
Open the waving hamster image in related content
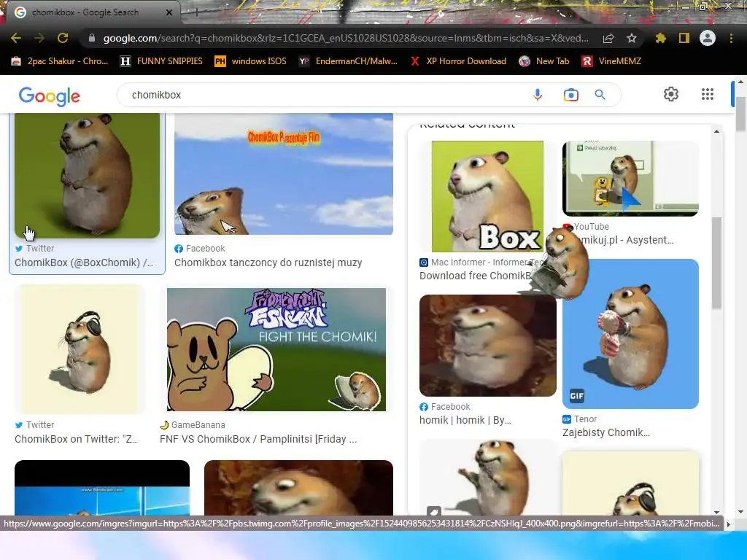(x=488, y=478)
